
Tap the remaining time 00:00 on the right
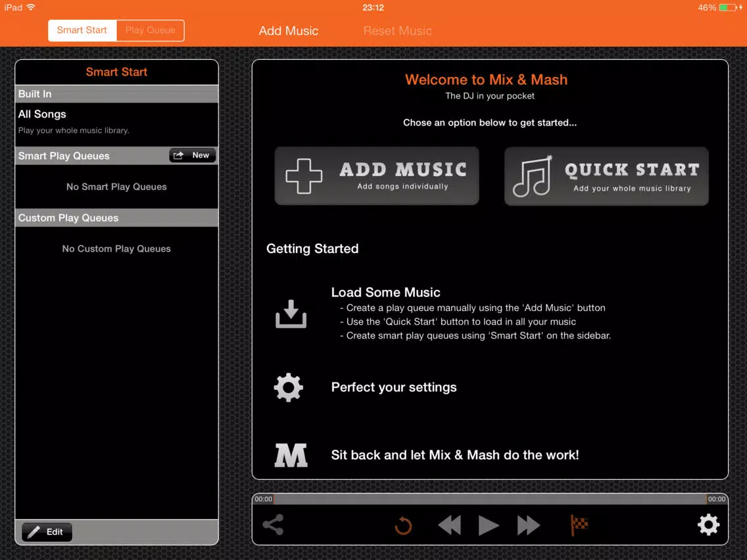[717, 499]
